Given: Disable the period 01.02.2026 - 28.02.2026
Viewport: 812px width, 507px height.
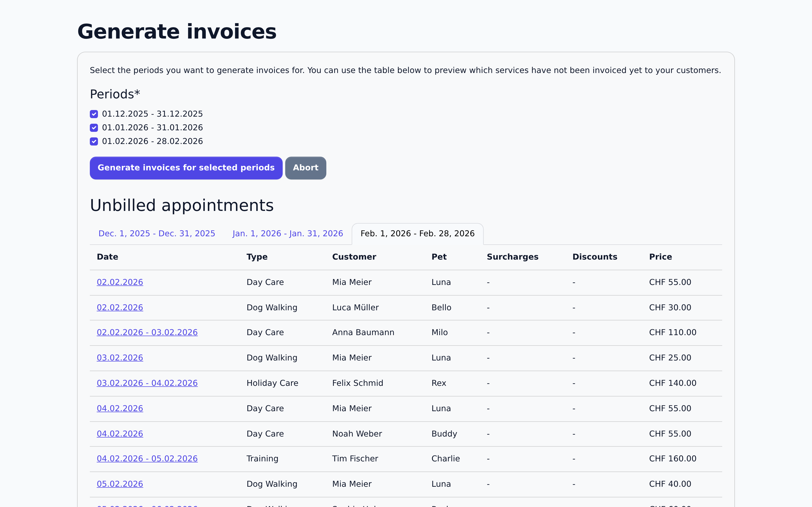Looking at the screenshot, I should click(x=94, y=141).
